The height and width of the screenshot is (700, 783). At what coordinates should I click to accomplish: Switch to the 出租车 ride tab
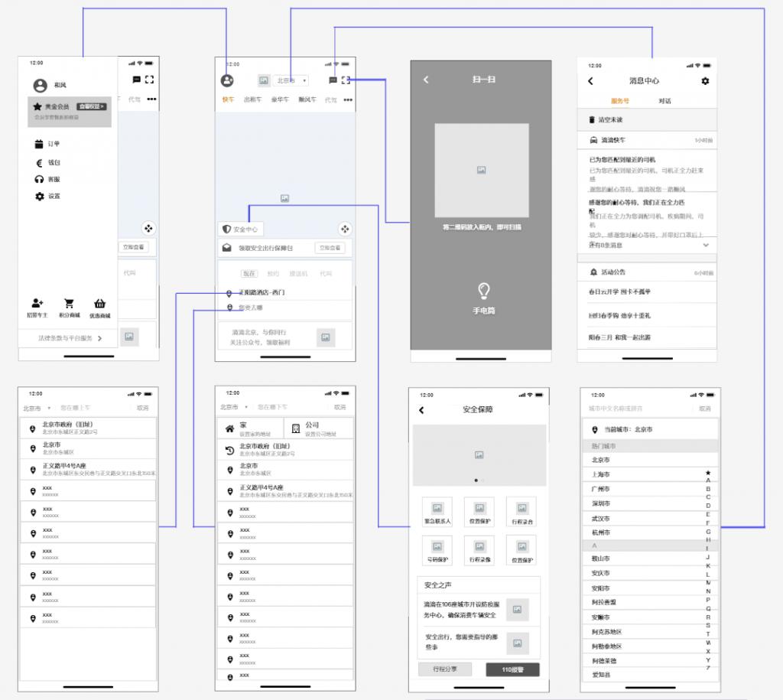tap(252, 99)
